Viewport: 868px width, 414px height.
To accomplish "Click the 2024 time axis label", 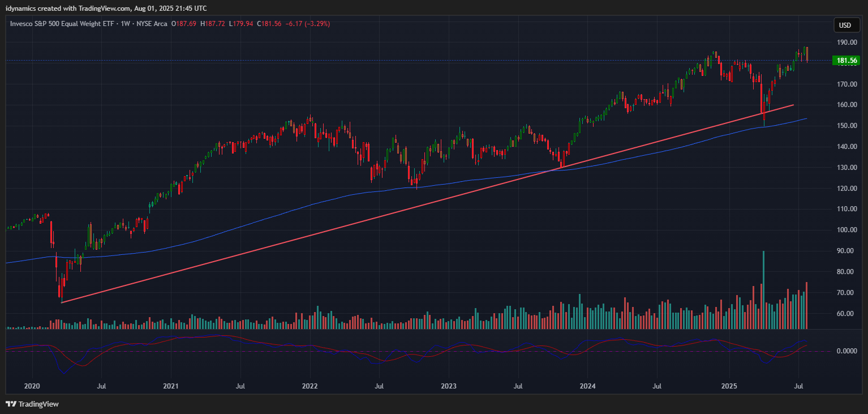I will [x=588, y=386].
